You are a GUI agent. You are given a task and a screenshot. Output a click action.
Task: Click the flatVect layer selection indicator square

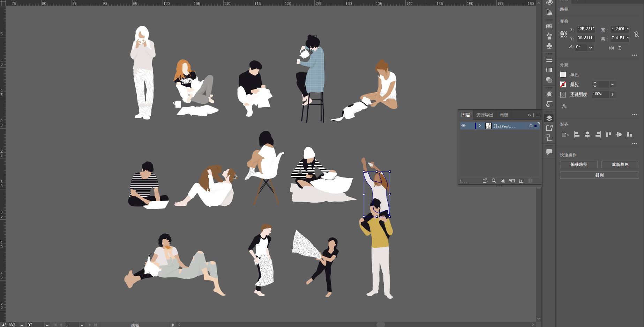click(x=536, y=126)
